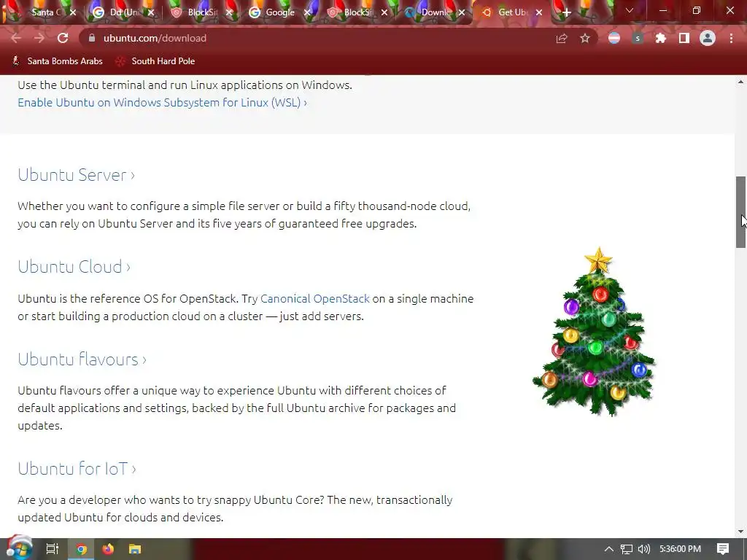
Task: Open Chrome from the taskbar
Action: tap(82, 549)
